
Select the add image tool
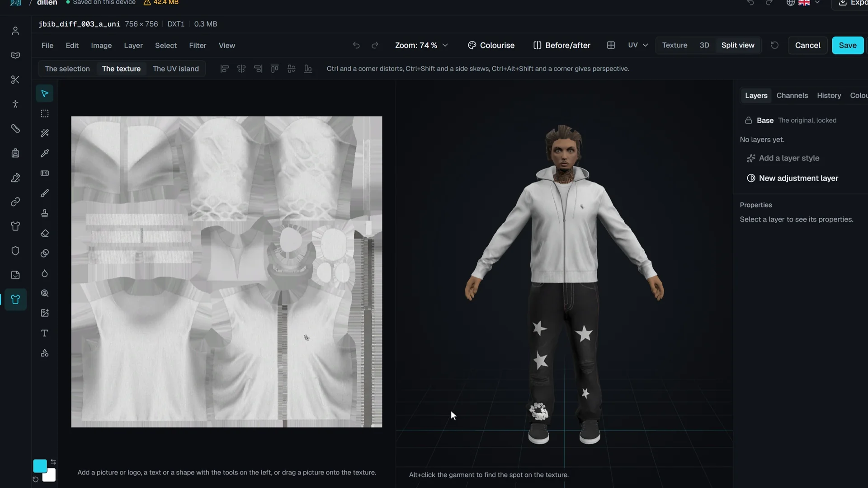(45, 313)
